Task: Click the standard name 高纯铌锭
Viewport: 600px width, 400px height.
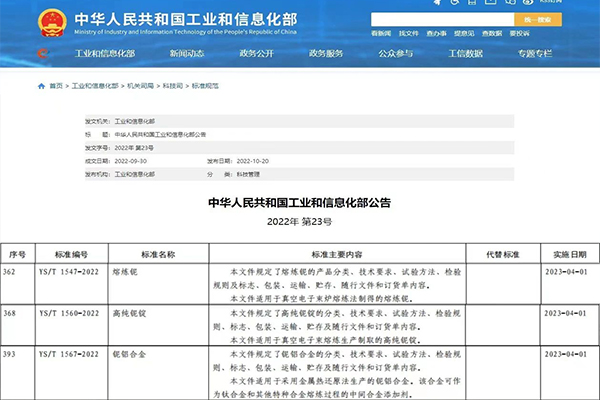Action: point(129,313)
